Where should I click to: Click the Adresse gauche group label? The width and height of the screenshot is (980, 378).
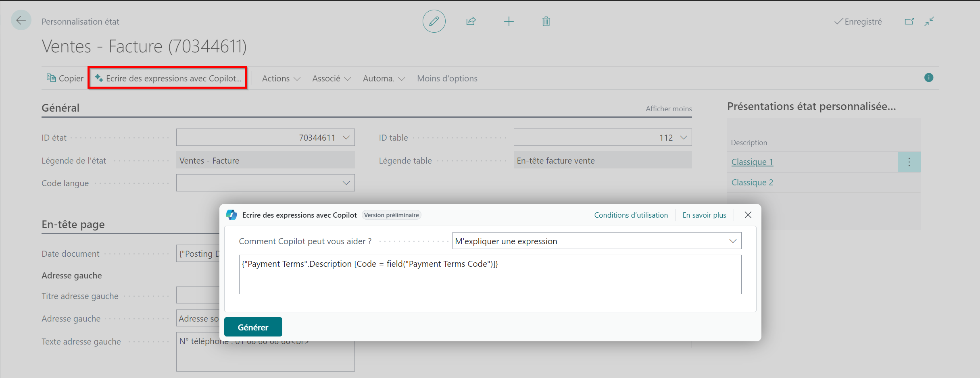click(71, 276)
